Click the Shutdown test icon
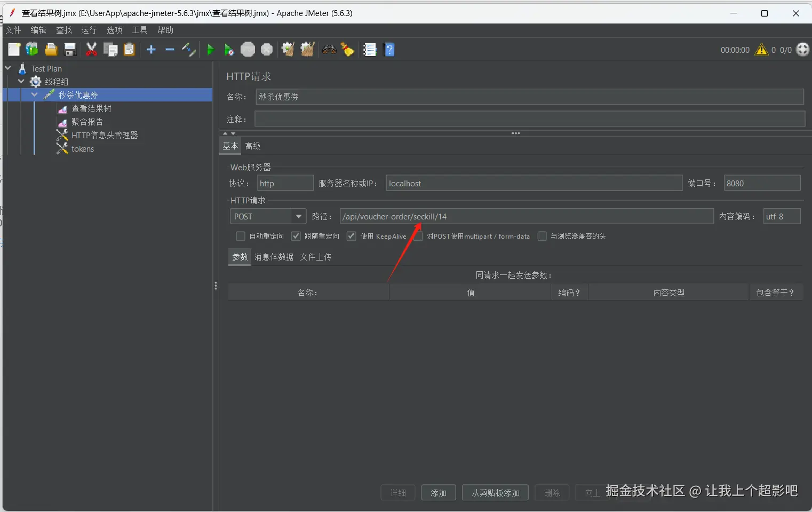 [267, 50]
